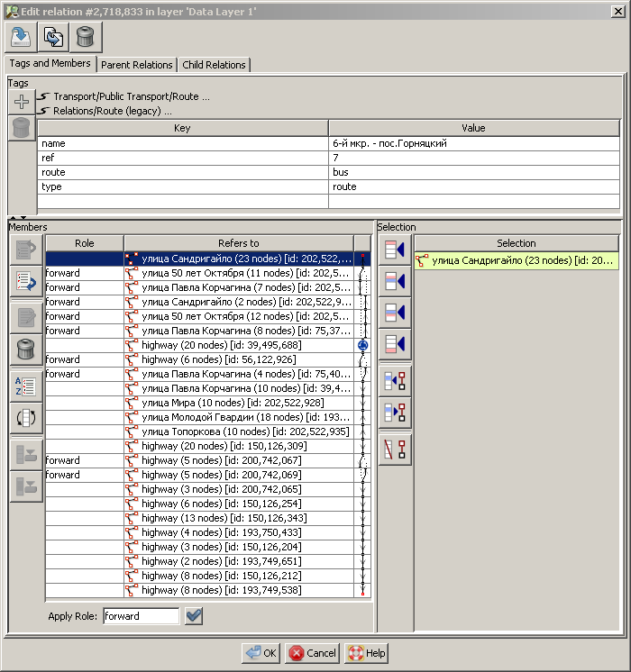The width and height of the screenshot is (631, 672).
Task: Click the Apply Role text field
Action: pos(140,616)
